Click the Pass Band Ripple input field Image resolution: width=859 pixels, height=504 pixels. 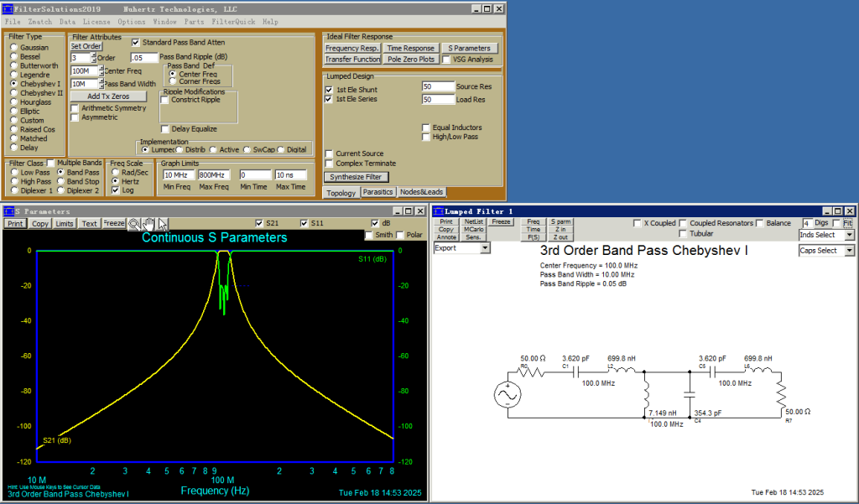click(144, 58)
